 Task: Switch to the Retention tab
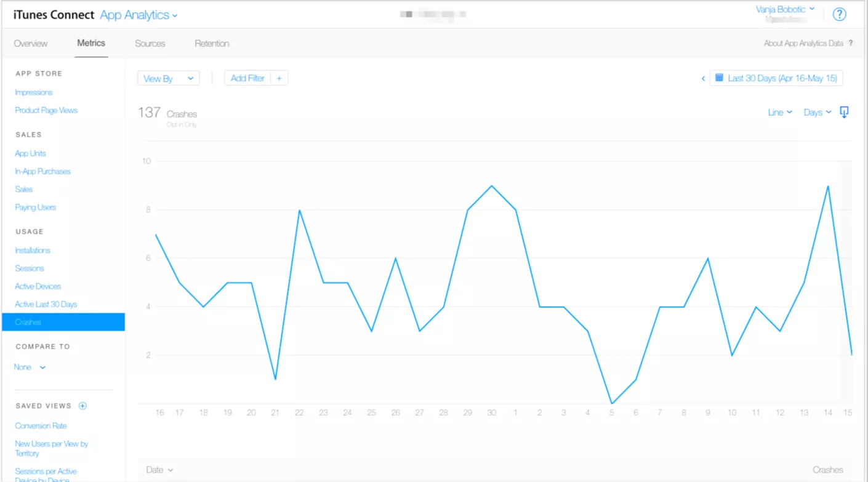[x=212, y=43]
